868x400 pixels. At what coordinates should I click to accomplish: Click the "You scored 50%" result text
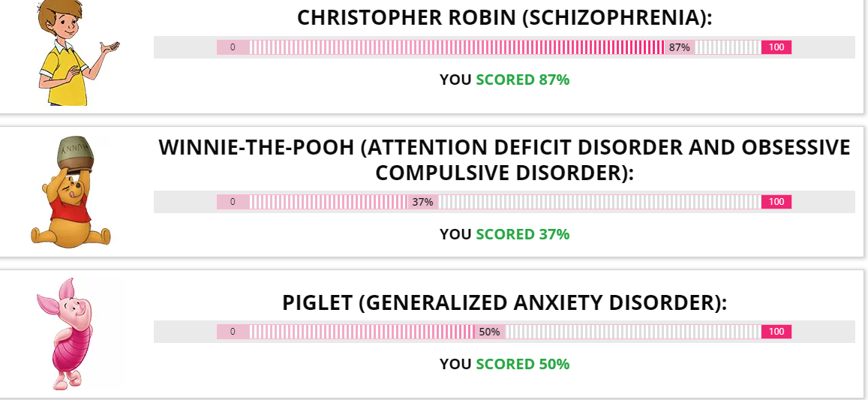pos(504,364)
